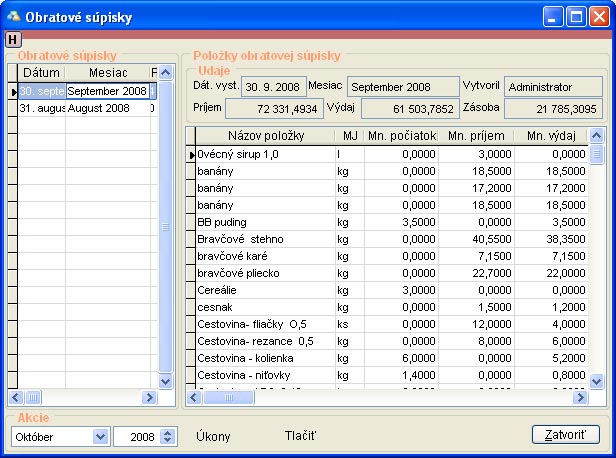
Task: Sort by Názov položky column header
Action: pos(265,136)
